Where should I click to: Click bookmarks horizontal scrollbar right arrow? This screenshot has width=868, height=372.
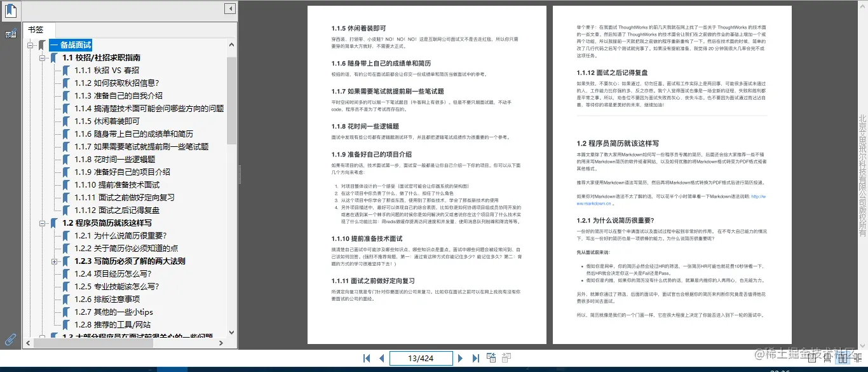222,343
